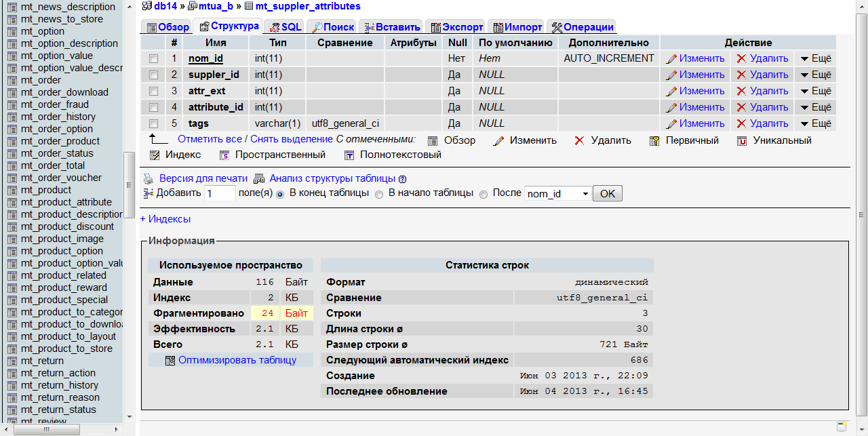Open table icon beside mt_order_status in sidebar
868x436 pixels.
coord(12,153)
